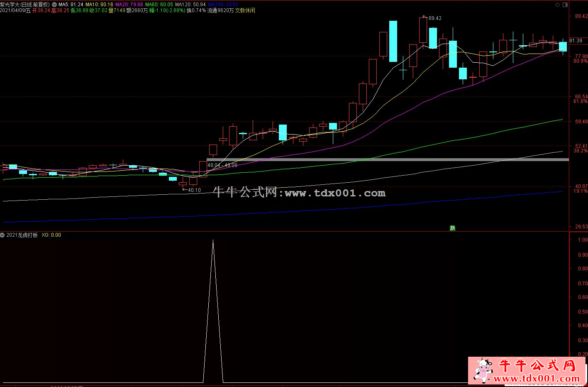The image size is (588, 387).
Task: Click the 40.10 low price label on chart
Action: tap(194, 190)
